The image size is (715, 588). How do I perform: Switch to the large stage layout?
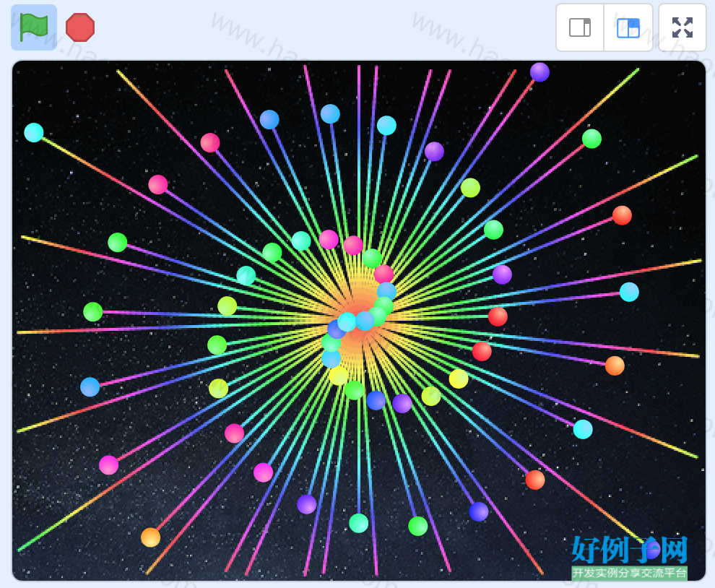(x=628, y=27)
